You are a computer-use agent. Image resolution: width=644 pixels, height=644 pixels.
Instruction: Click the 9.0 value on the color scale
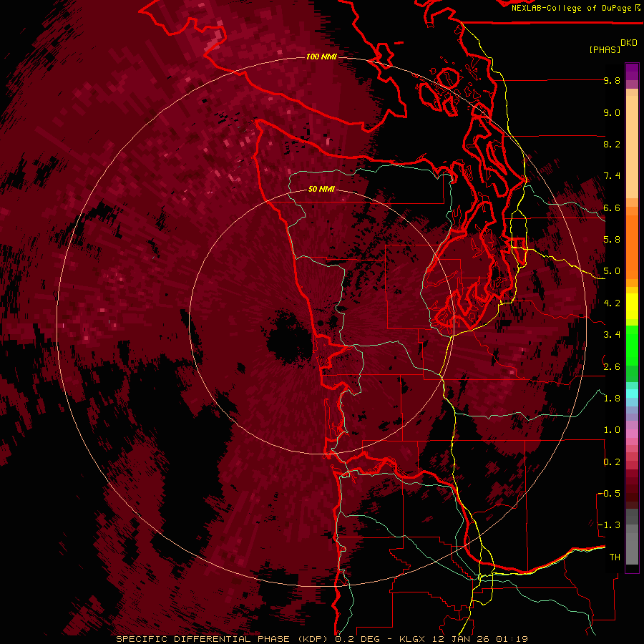(x=612, y=113)
